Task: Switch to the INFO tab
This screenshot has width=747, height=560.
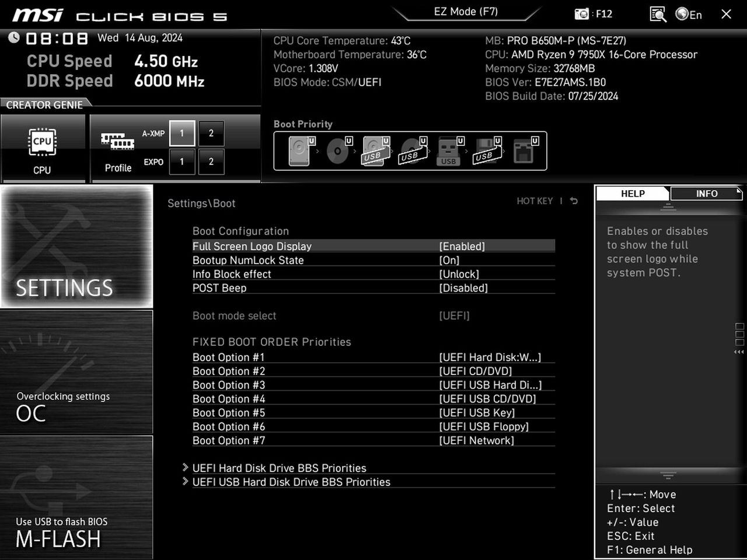Action: click(x=706, y=194)
